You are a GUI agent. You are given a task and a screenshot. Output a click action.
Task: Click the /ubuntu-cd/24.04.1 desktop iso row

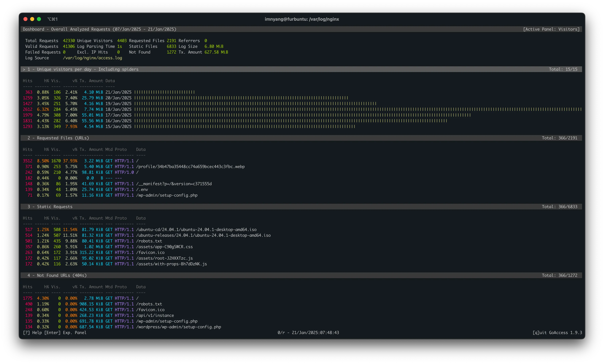tap(196, 229)
